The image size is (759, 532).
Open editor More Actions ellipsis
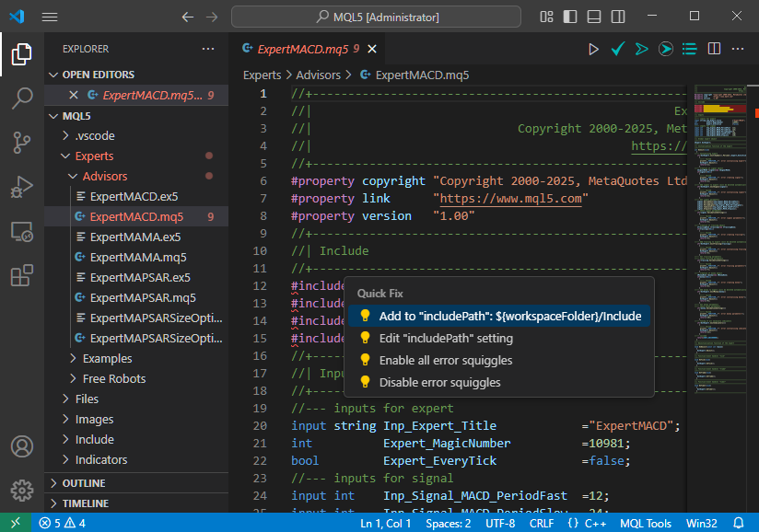tap(738, 49)
